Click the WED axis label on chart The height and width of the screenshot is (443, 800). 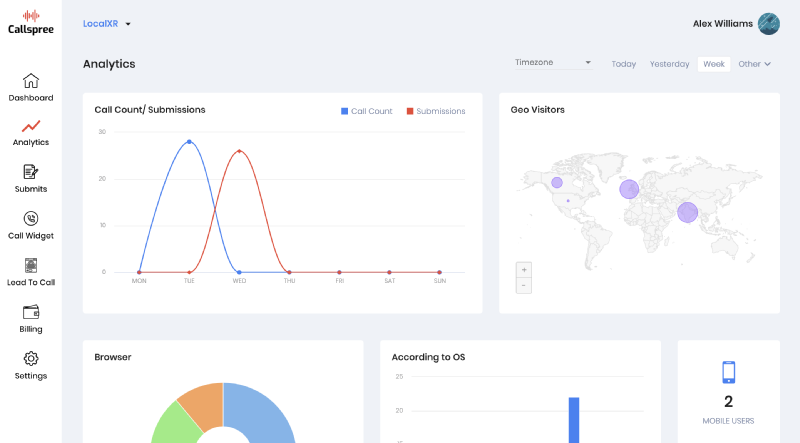tap(239, 281)
